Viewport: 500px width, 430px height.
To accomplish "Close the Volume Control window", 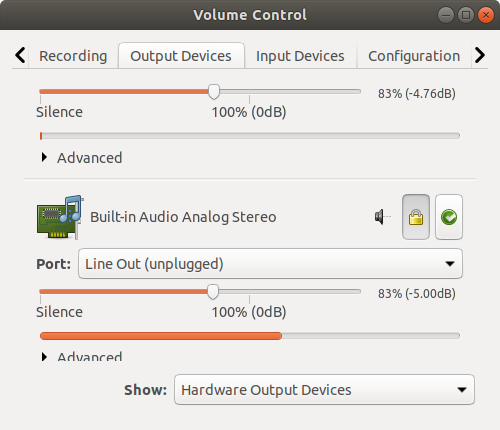I will [x=486, y=15].
